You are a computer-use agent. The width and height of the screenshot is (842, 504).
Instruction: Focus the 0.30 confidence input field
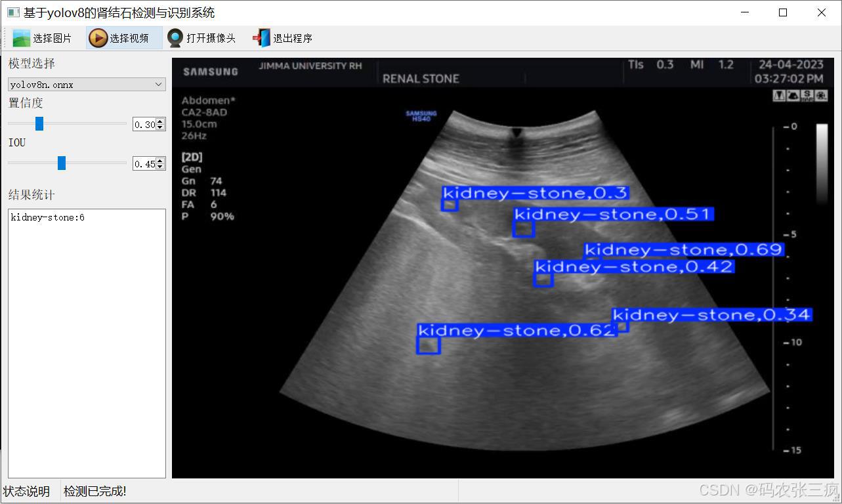pos(144,125)
